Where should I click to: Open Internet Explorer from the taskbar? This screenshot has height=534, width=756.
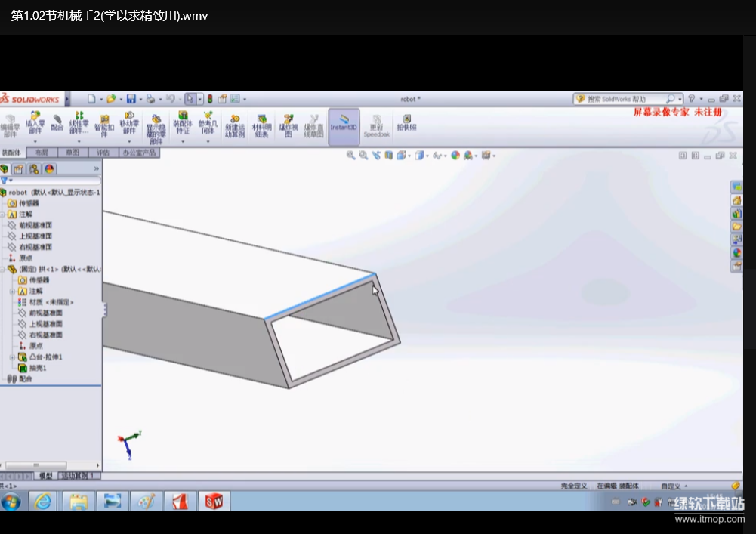click(x=44, y=501)
